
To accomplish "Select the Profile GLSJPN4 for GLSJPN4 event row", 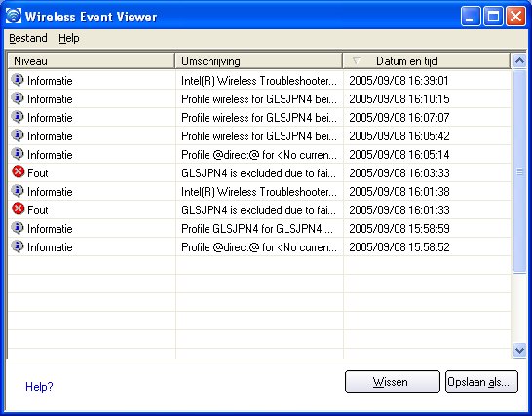I will pyautogui.click(x=259, y=228).
